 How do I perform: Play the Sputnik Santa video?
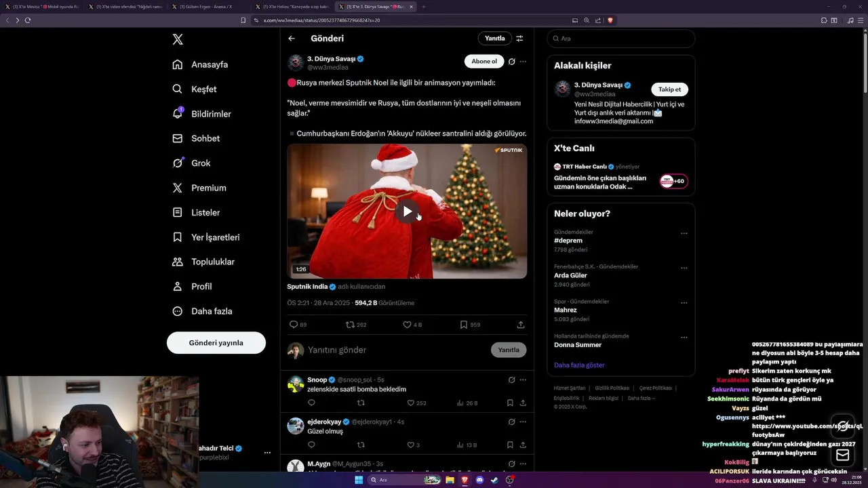pyautogui.click(x=407, y=211)
